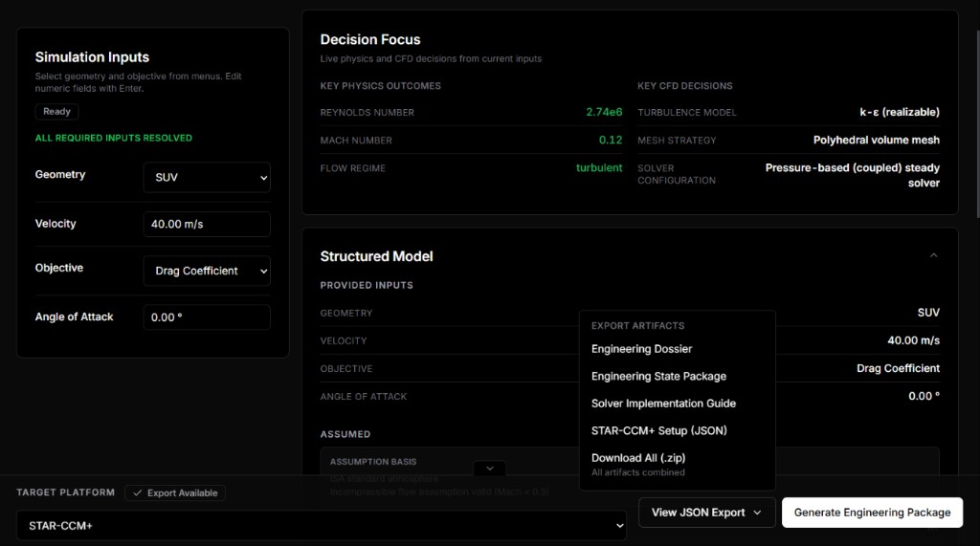980x546 pixels.
Task: Click the Reynolds number value 2.74e6
Action: click(604, 113)
